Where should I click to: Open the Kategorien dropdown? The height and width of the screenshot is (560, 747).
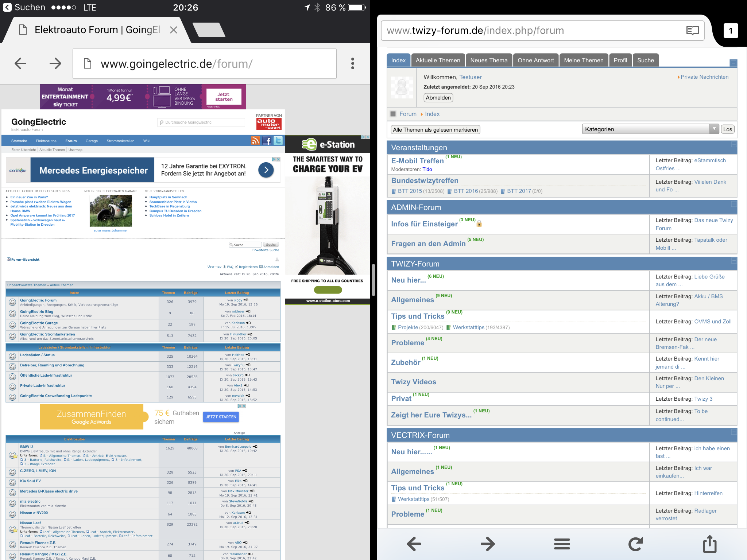(x=650, y=129)
